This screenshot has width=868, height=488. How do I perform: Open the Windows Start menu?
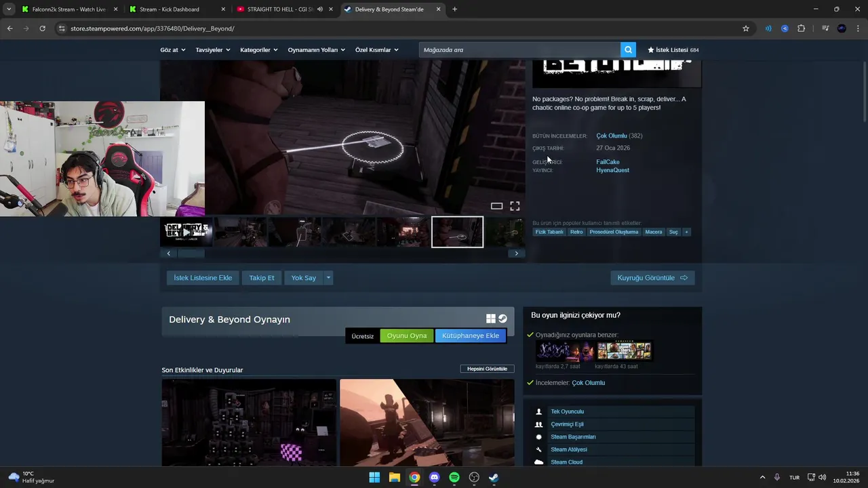(374, 477)
